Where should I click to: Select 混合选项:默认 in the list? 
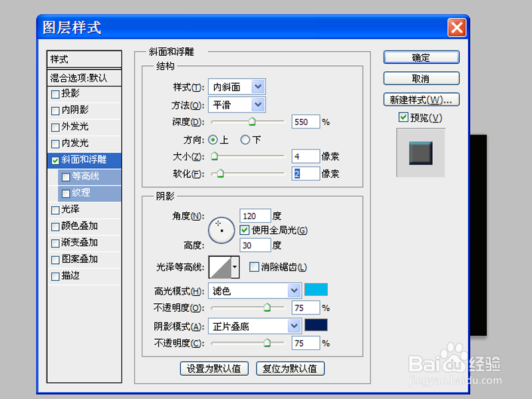(84, 78)
